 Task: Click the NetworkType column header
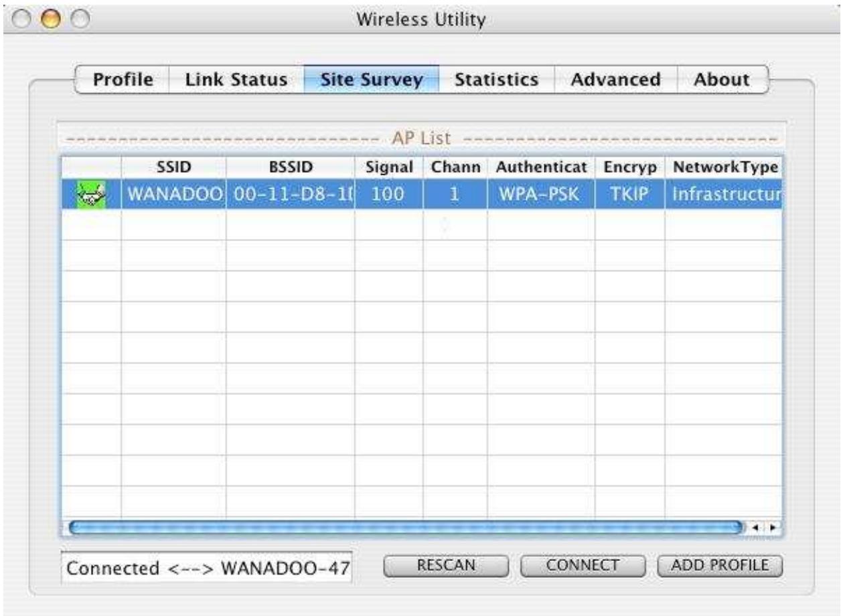coord(722,168)
